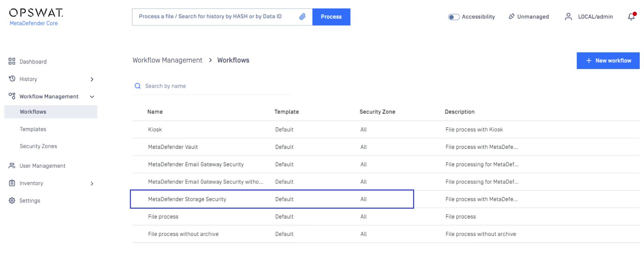The image size is (644, 257).
Task: Open Templates in the sidebar
Action: click(33, 129)
